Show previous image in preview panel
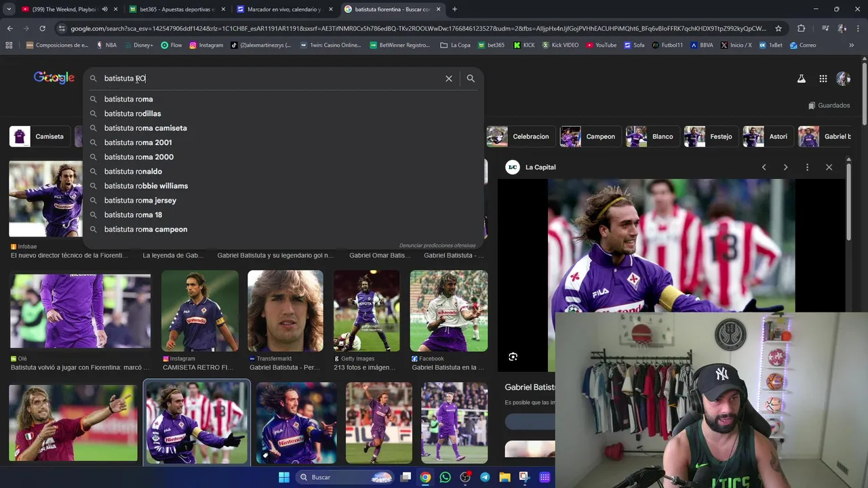The width and height of the screenshot is (868, 488). [x=764, y=167]
